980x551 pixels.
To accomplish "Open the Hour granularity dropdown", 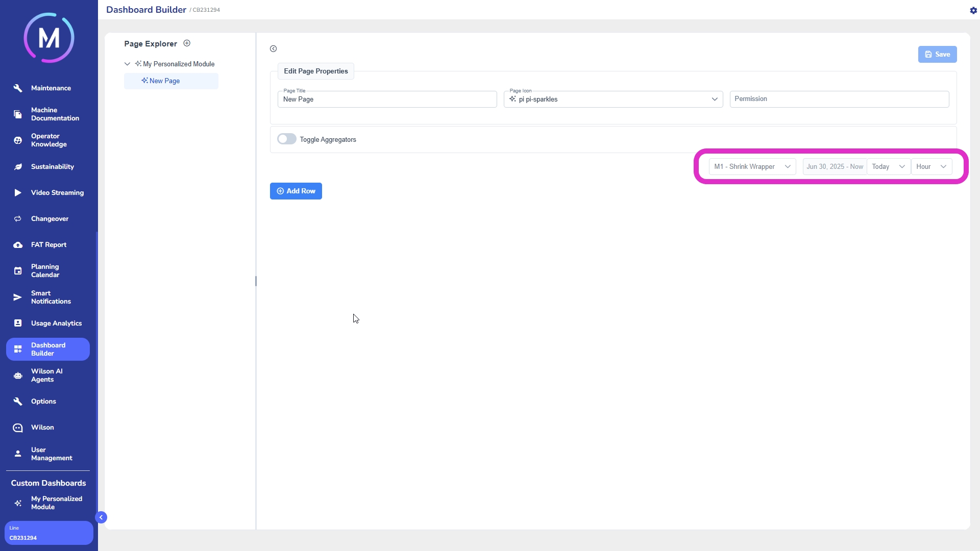I will pyautogui.click(x=931, y=167).
